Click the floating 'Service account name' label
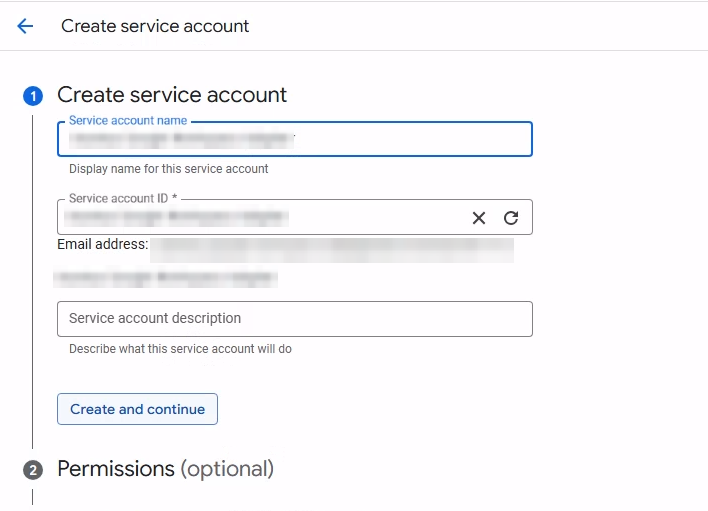The height and width of the screenshot is (511, 708). [x=127, y=121]
